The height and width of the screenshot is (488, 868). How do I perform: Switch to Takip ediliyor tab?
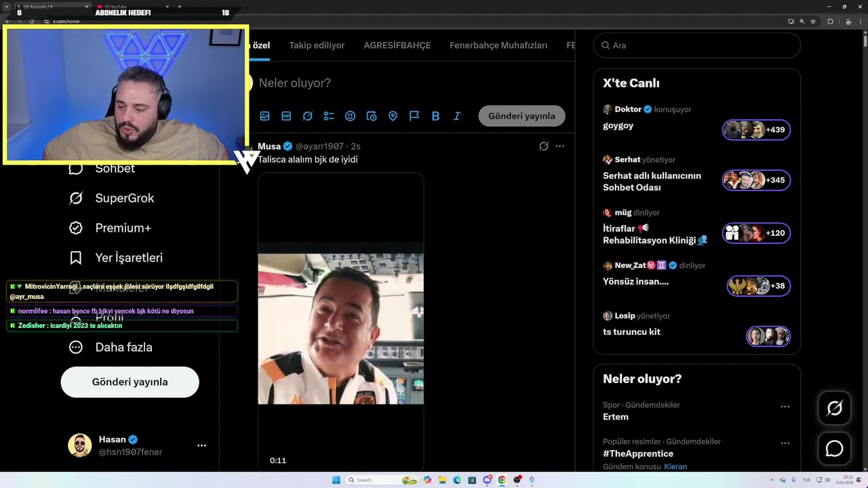(317, 45)
